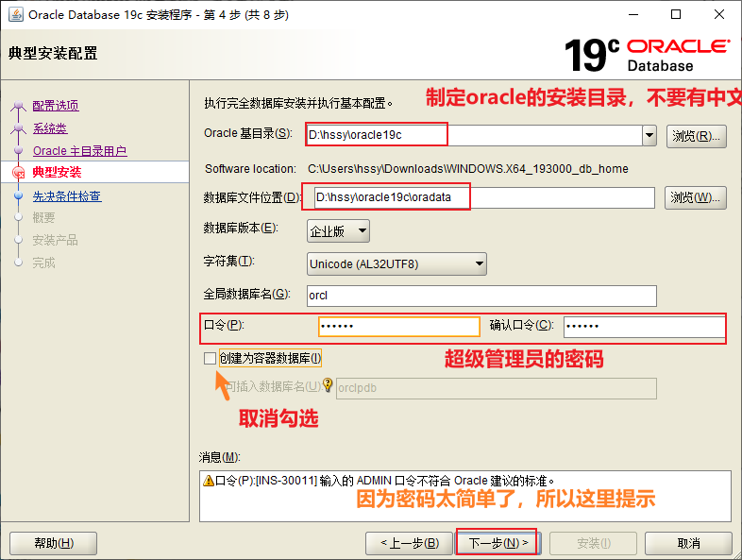Click into the 全局数据库名 field containing orcl

click(481, 296)
